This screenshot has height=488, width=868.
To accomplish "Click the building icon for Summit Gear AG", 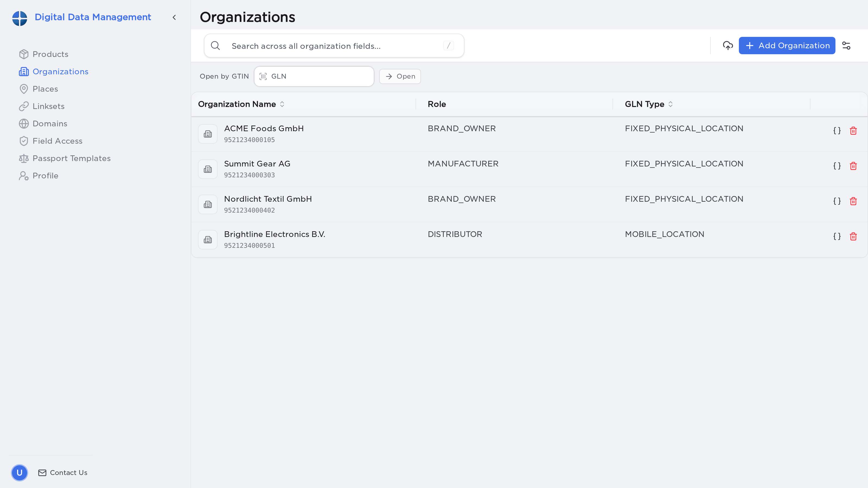I will point(208,169).
